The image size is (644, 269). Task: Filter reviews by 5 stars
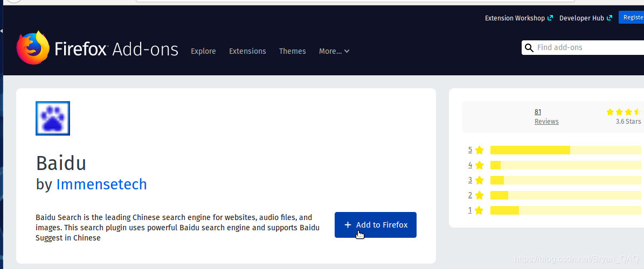(470, 150)
